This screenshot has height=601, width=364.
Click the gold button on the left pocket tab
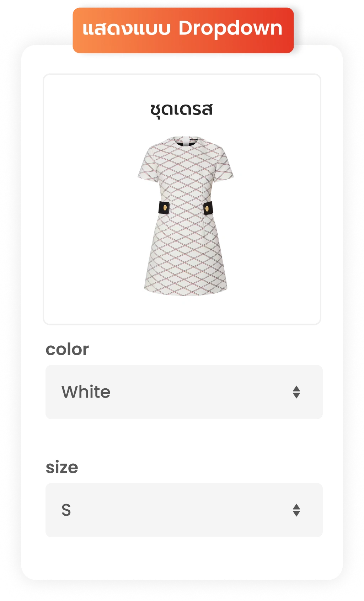(x=166, y=207)
